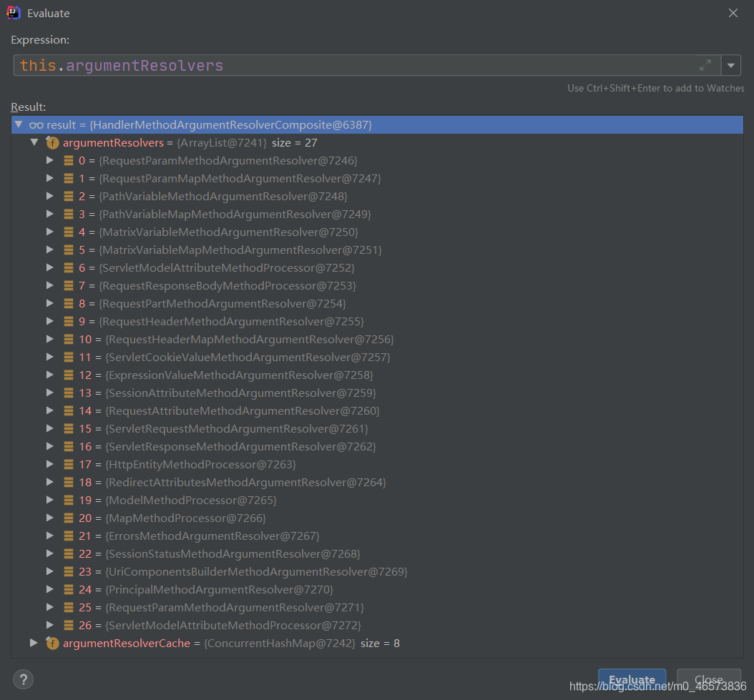Select row ServletResponseMethodArgumentResolver@7262
Screen dimensions: 754x700
point(377,446)
